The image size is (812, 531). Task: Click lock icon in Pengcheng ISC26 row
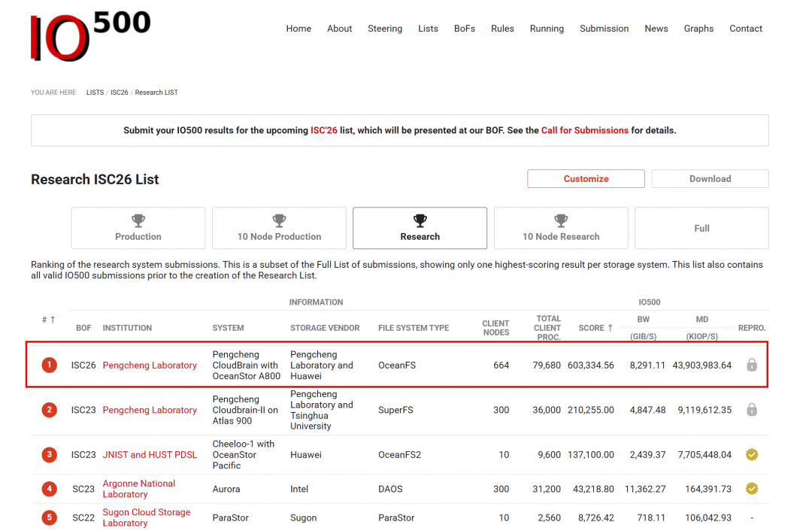[751, 365]
